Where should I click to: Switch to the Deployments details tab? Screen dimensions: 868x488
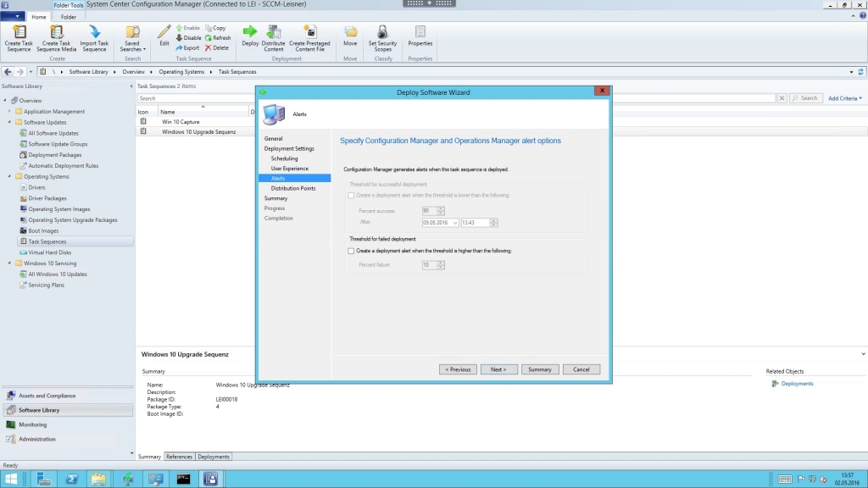tap(213, 457)
